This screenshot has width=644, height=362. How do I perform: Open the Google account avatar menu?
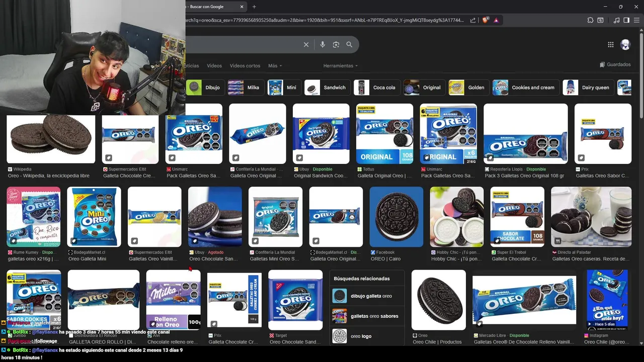tap(625, 45)
